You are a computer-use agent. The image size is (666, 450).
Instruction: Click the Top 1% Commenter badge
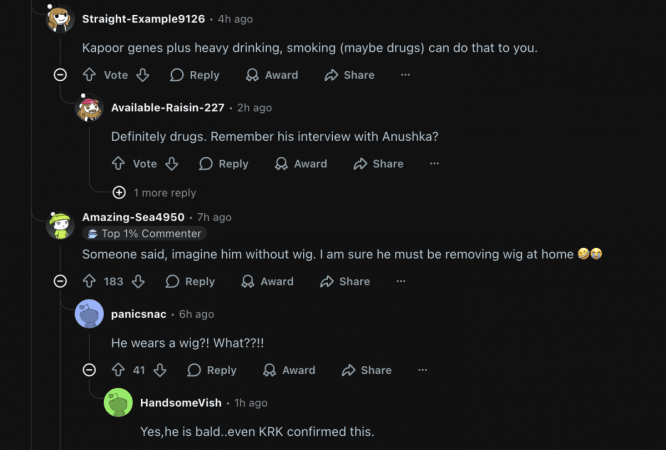[x=144, y=234]
